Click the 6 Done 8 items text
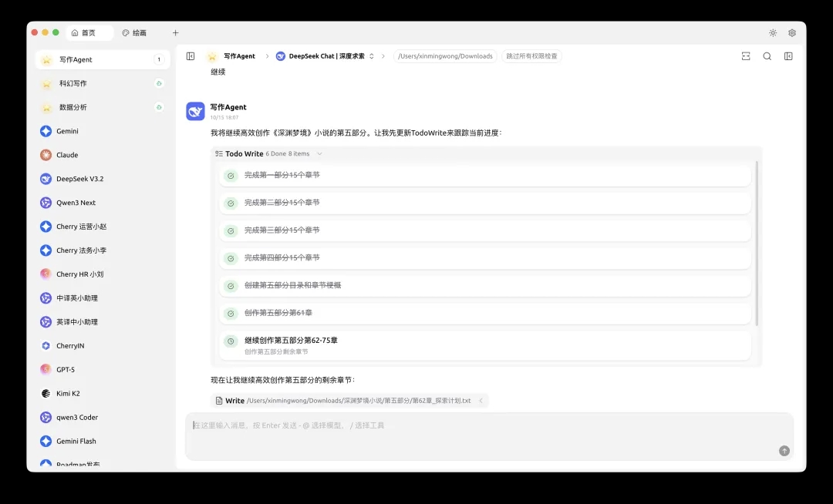833x504 pixels. (x=288, y=154)
